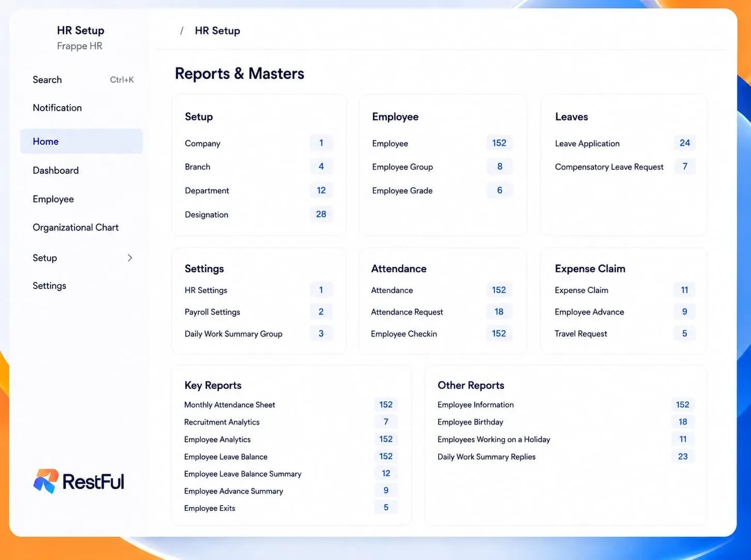Open Leave Application link
This screenshot has width=751, height=560.
point(587,143)
